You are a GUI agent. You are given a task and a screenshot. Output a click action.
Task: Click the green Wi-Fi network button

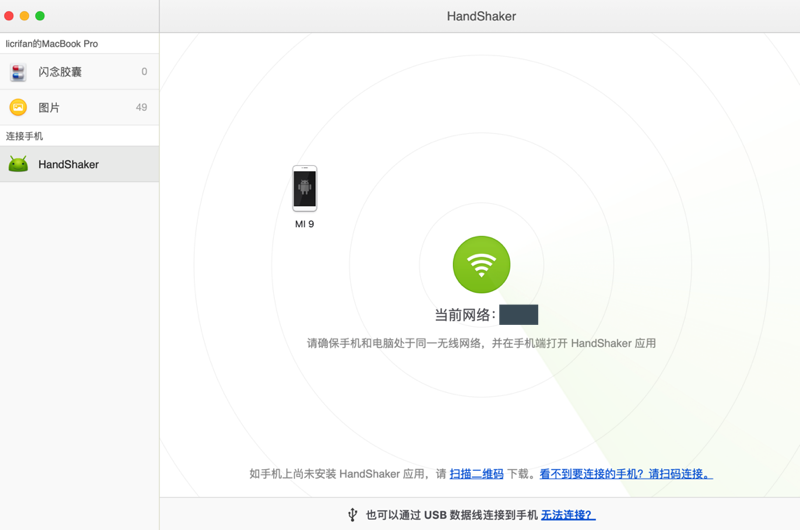click(481, 264)
